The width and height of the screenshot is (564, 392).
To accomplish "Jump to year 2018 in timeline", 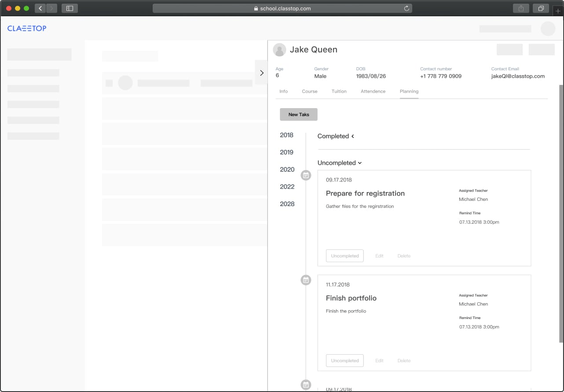I will pos(286,135).
